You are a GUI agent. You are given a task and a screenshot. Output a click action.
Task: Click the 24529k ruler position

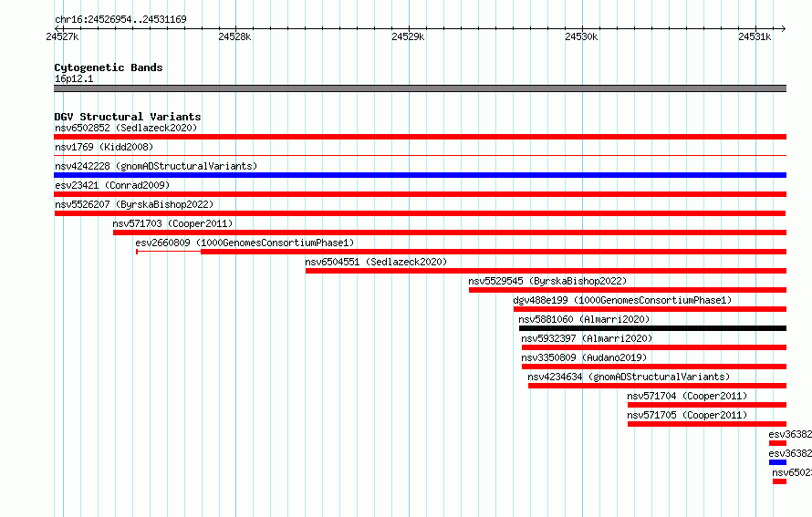[x=408, y=36]
